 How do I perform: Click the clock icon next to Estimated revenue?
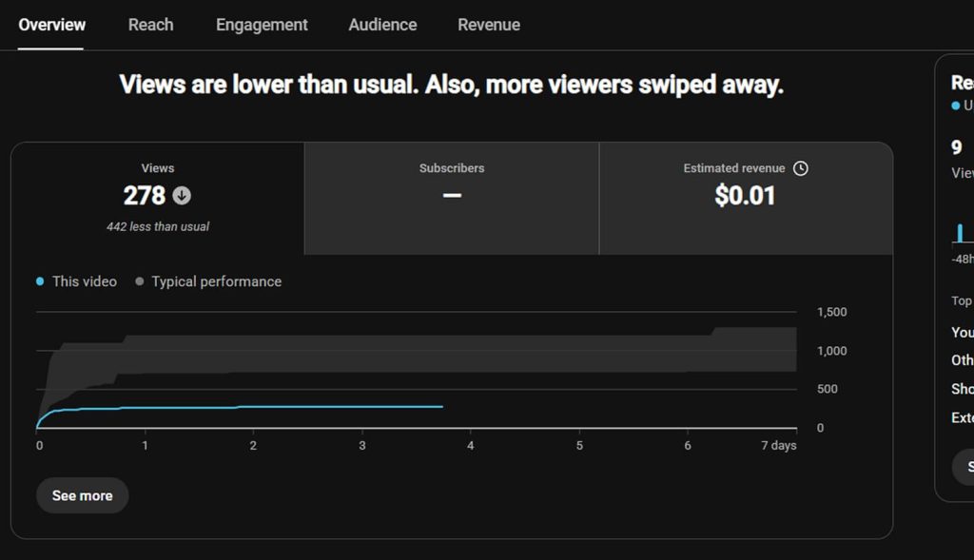pos(801,168)
